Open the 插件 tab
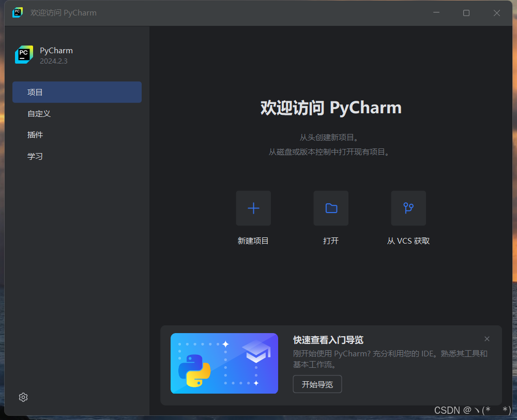517x420 pixels. pos(77,134)
